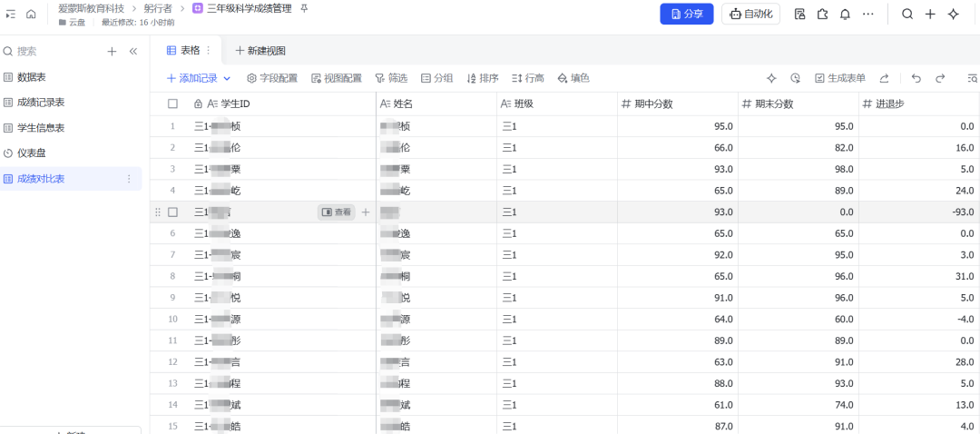980x434 pixels.
Task: Pin the 三年级科学成绩管理 document
Action: tap(304, 8)
